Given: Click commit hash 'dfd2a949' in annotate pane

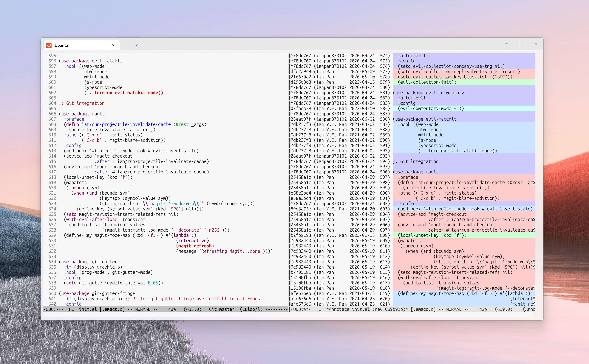Looking at the screenshot, I should pyautogui.click(x=301, y=72).
